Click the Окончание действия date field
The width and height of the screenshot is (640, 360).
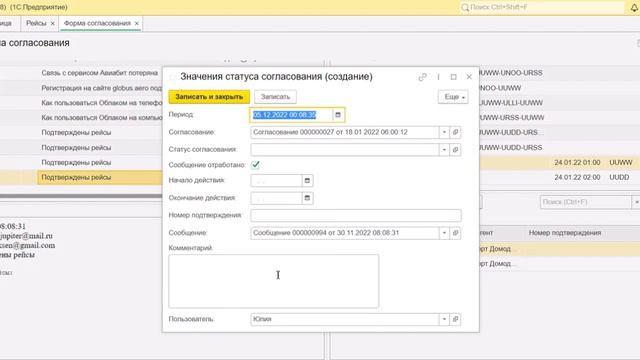[276, 198]
